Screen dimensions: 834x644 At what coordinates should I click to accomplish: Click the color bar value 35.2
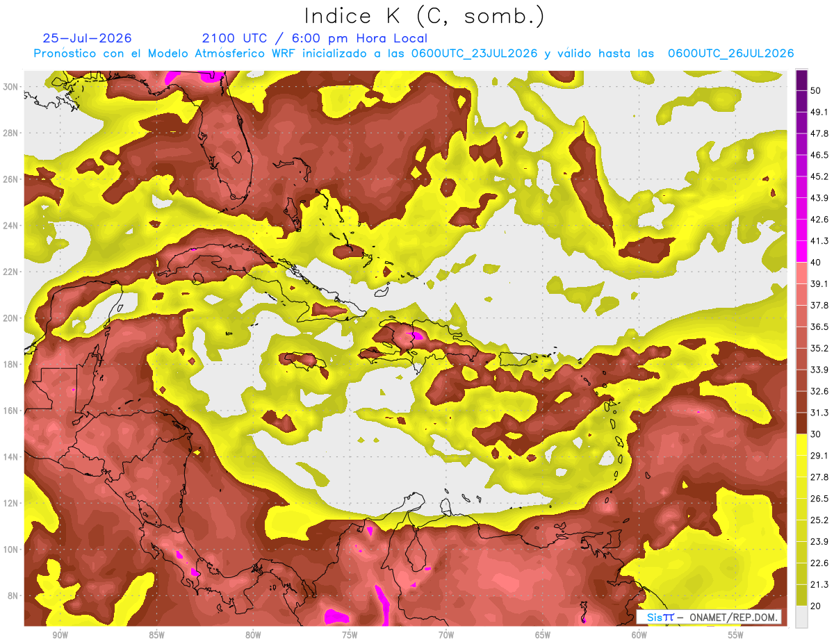click(819, 348)
